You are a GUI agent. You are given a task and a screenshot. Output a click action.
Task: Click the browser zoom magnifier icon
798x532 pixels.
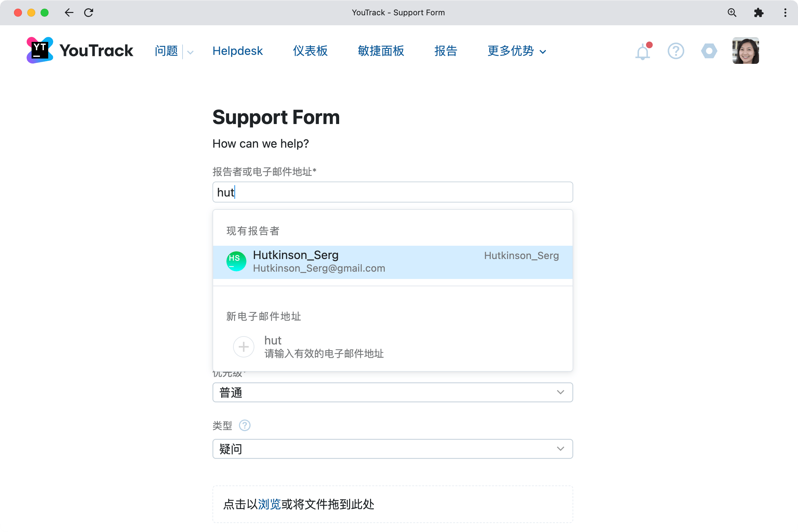(732, 13)
